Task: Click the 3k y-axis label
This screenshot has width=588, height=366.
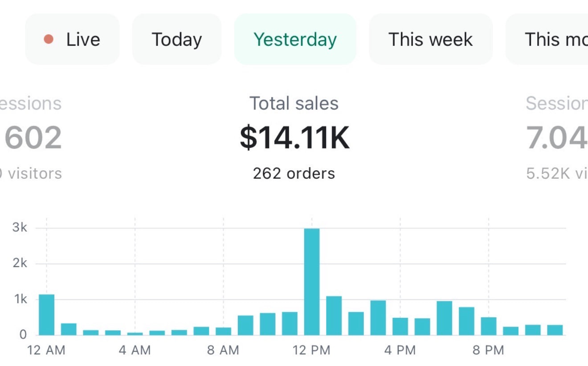Action: pos(20,228)
